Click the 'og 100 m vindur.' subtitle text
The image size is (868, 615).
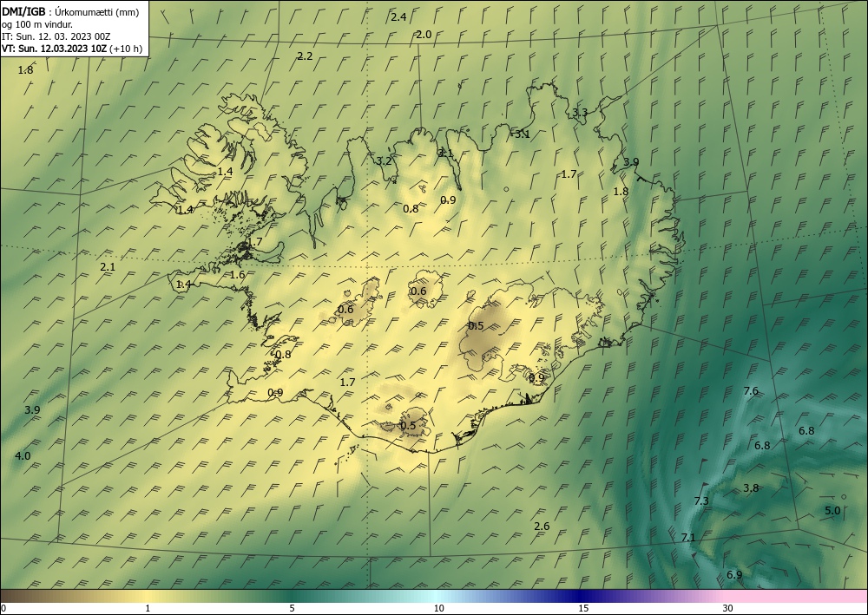coord(37,24)
